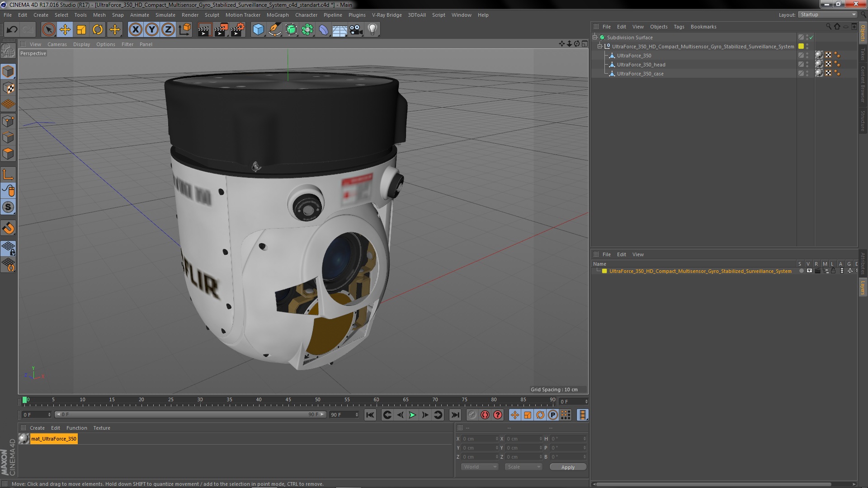
Task: Collapse the UltraForce_350_HD null group
Action: (x=600, y=47)
